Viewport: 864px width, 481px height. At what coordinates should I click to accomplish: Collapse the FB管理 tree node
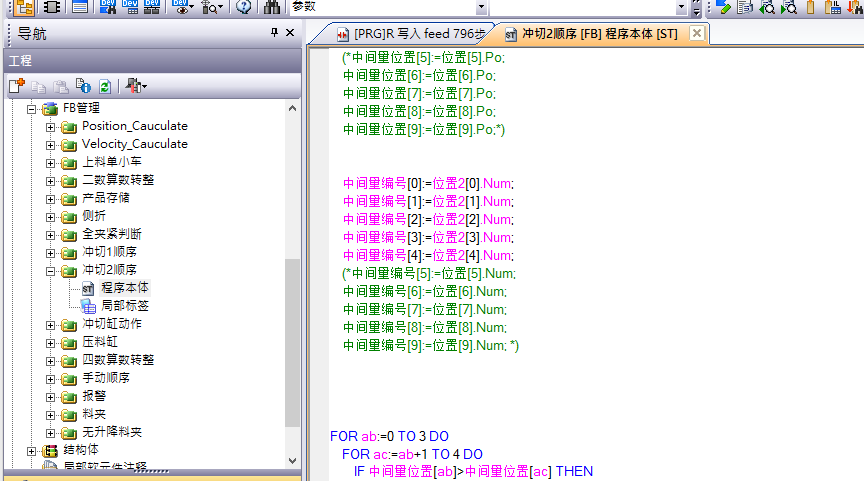coord(31,108)
